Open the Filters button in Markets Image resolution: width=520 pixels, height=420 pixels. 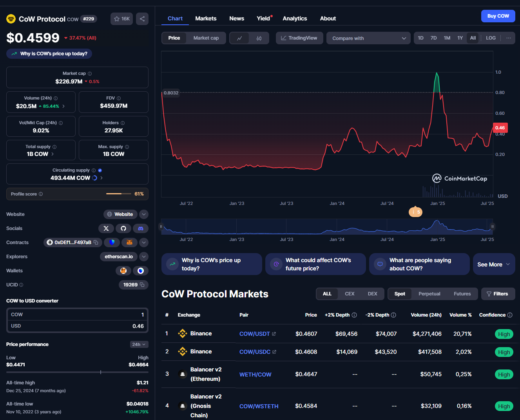pos(498,294)
